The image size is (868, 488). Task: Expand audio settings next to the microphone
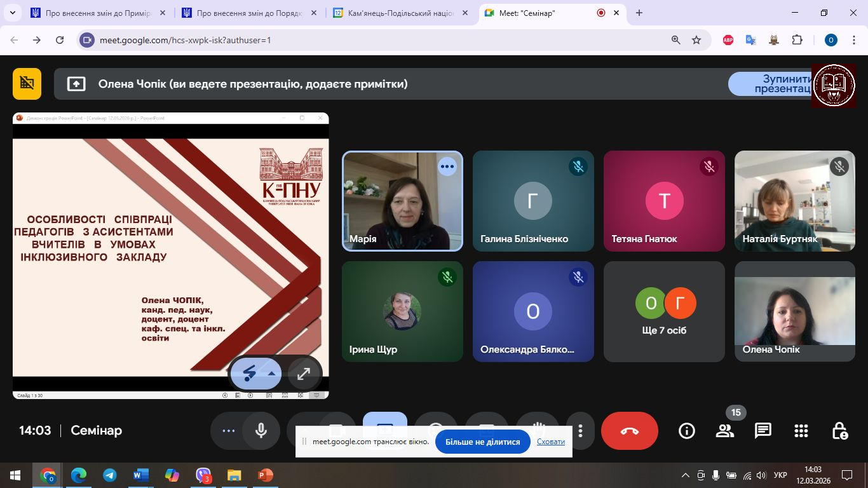[228, 431]
